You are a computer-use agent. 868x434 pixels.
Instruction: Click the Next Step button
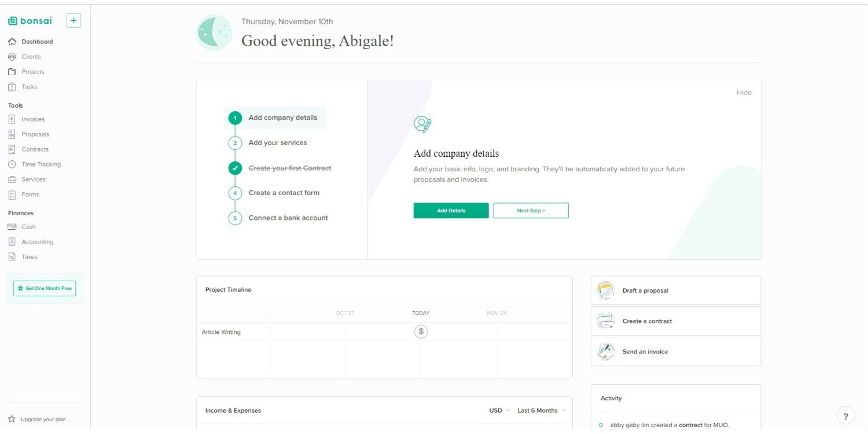click(531, 211)
